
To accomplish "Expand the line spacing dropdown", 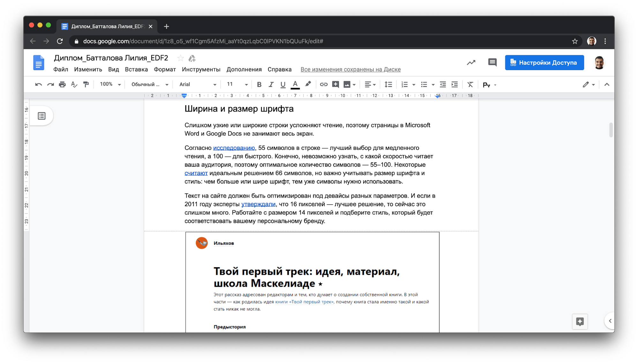I will click(x=388, y=84).
